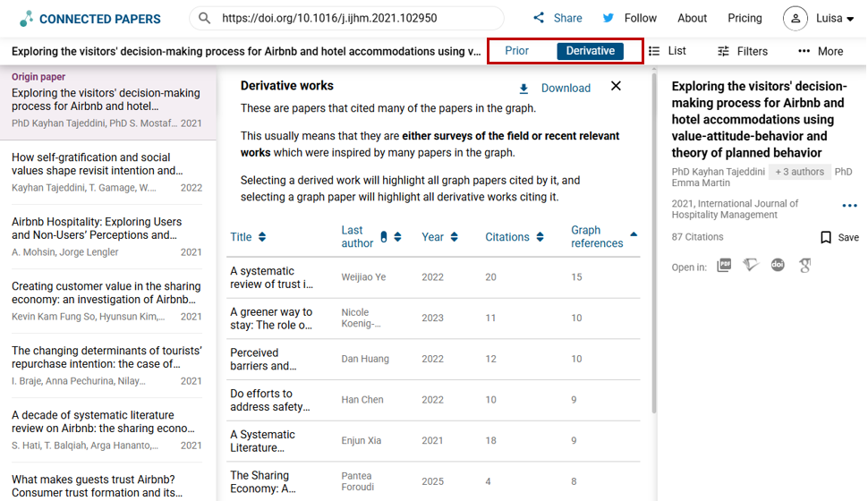Click the bookmark Save icon
The height and width of the screenshot is (501, 868).
coord(826,238)
